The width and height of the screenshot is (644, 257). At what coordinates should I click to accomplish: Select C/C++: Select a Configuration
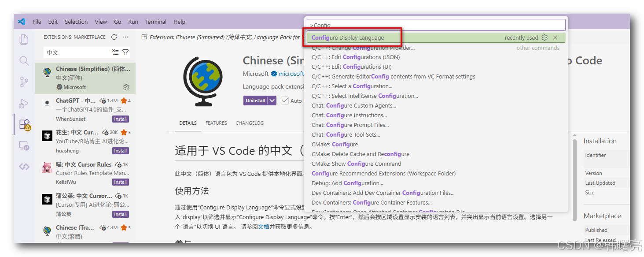coord(436,86)
